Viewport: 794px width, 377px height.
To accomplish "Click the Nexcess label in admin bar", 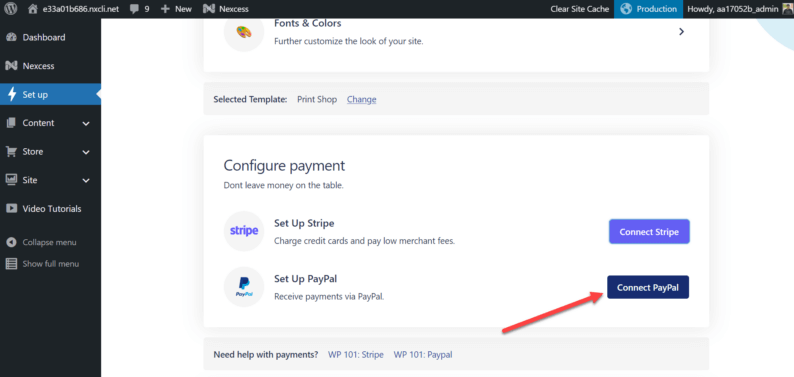I will coord(233,9).
